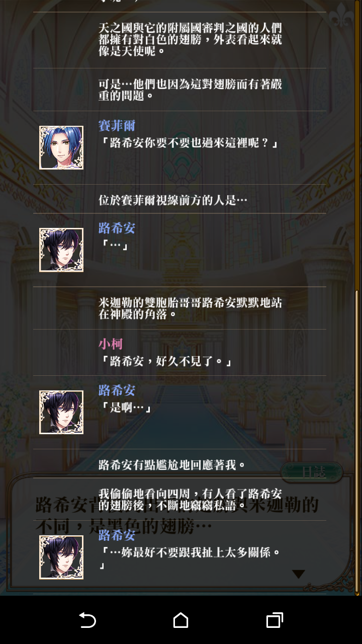Click the log's vertical scrollbar thumb

357,441
